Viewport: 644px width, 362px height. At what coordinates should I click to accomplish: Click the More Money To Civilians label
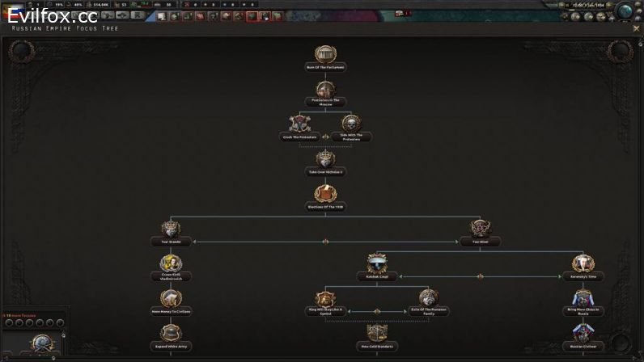coord(171,310)
